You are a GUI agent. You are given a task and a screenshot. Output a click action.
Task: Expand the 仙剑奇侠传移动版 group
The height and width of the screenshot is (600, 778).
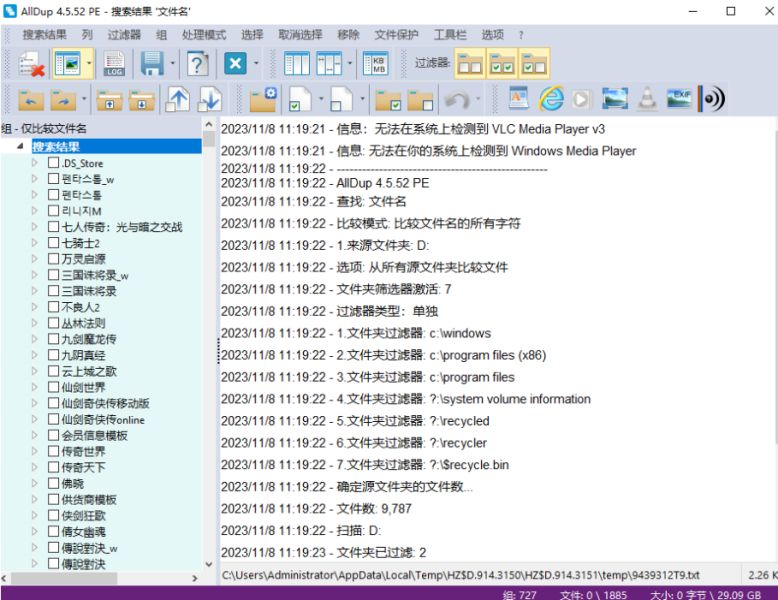pyautogui.click(x=34, y=403)
